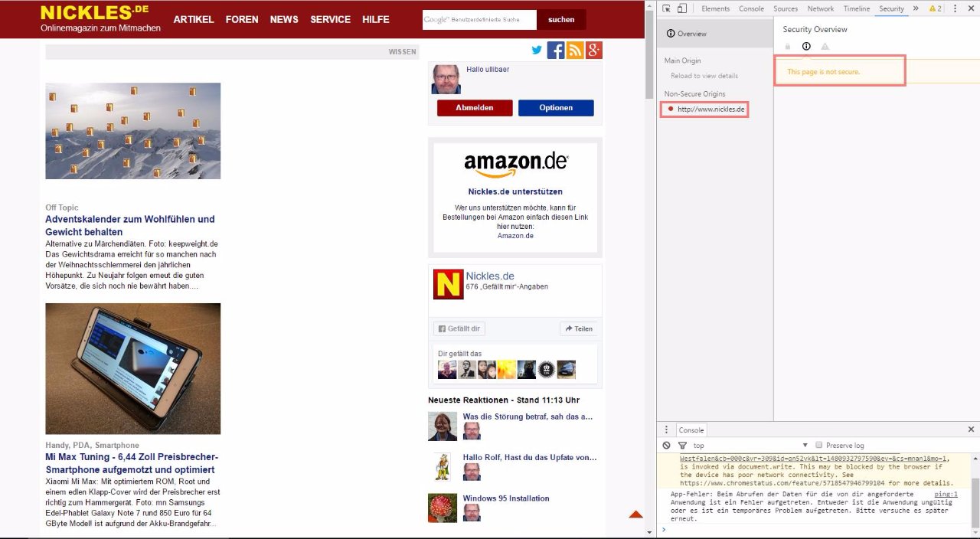Open the RSS feed icon
Screen dimensions: 980x539
click(575, 51)
